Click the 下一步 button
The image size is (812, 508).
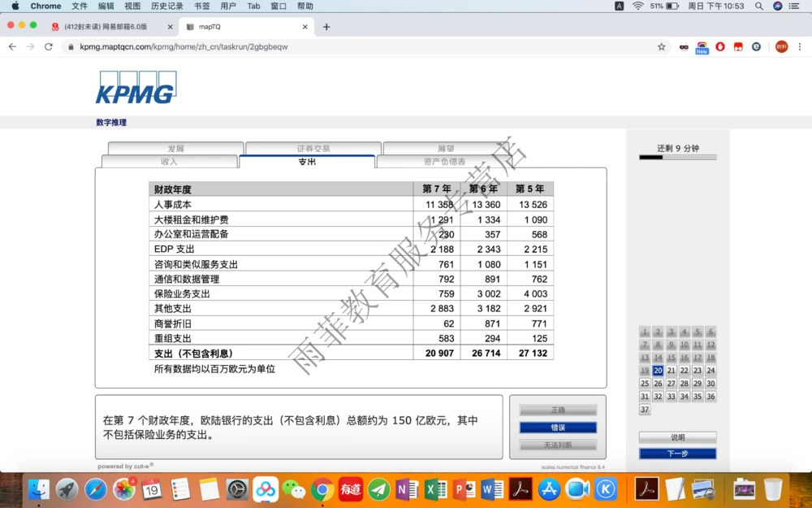(x=677, y=454)
